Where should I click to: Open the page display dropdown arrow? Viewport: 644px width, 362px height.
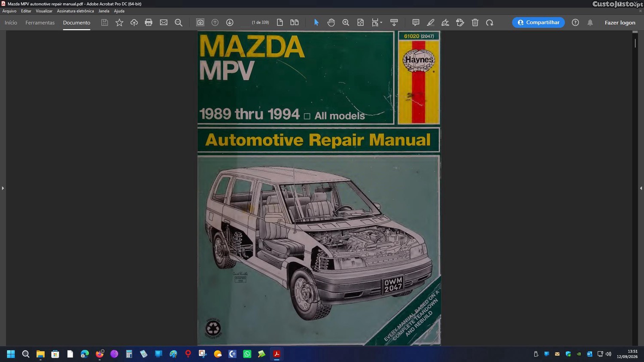click(x=381, y=22)
